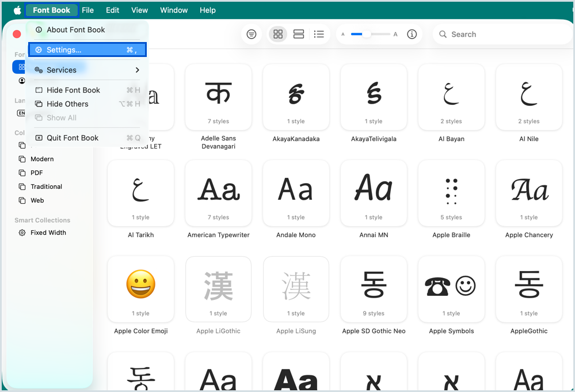The width and height of the screenshot is (575, 392).
Task: Open the PDF collection in the sidebar
Action: (36, 173)
